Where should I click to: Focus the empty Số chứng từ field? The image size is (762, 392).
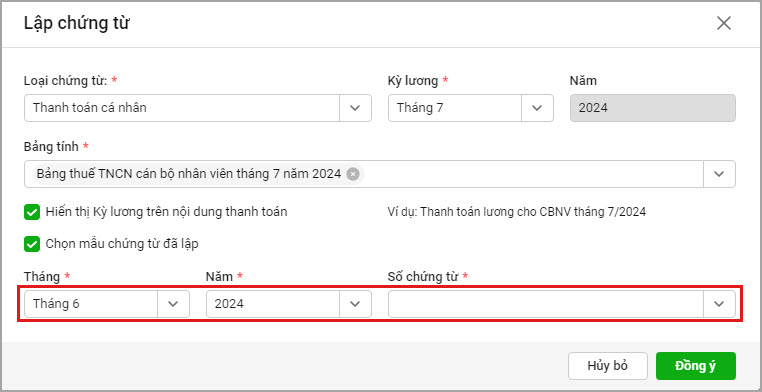tap(546, 304)
